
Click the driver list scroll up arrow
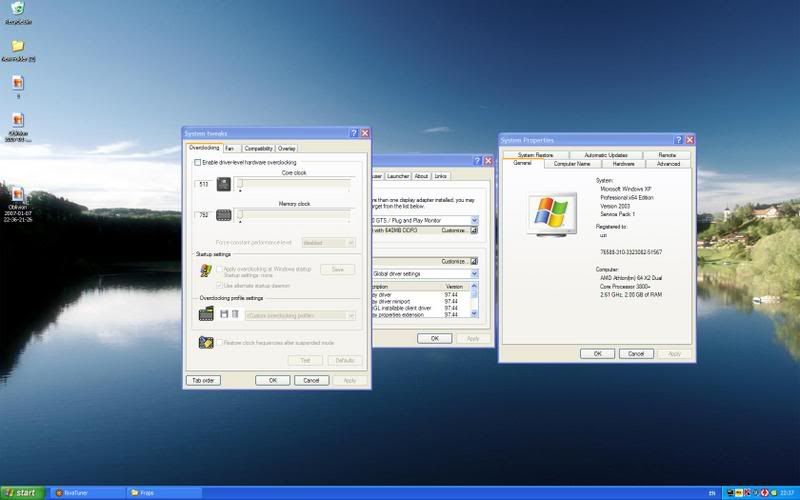[x=474, y=286]
